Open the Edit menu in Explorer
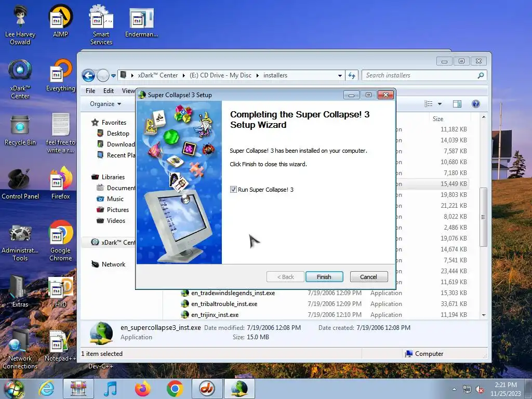Viewport: 532px width, 399px height. 109,91
